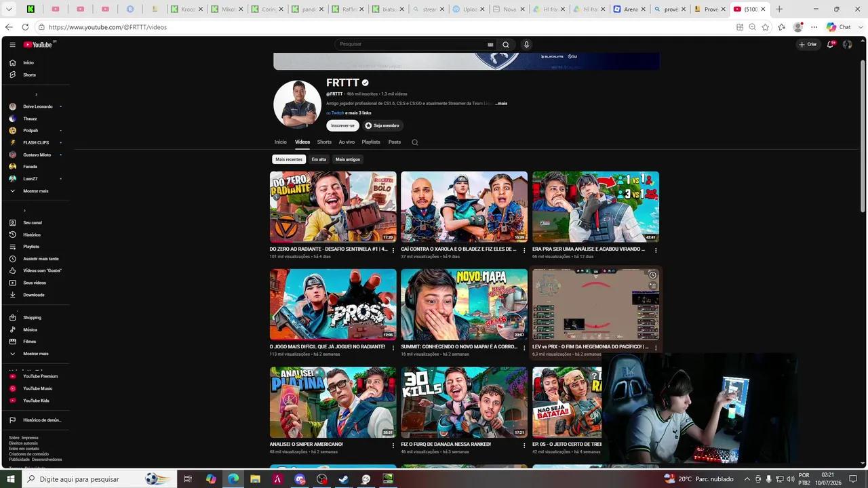
Task: Filter by Em alta chip
Action: point(319,159)
